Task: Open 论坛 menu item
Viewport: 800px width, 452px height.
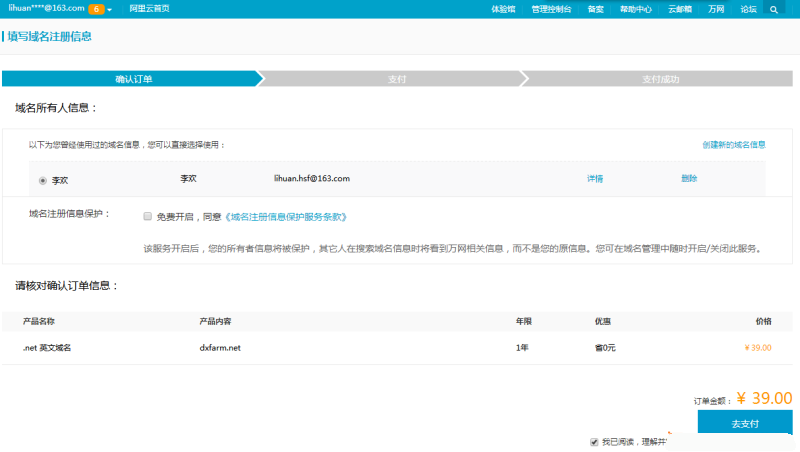Action: 748,9
